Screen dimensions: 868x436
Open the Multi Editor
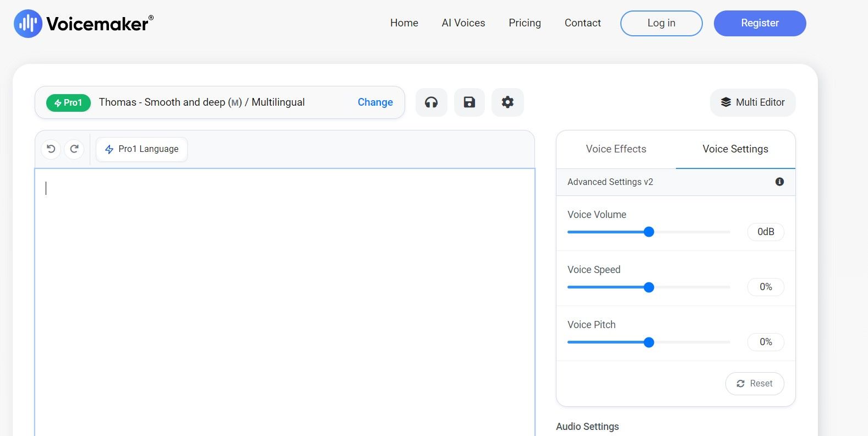coord(752,102)
